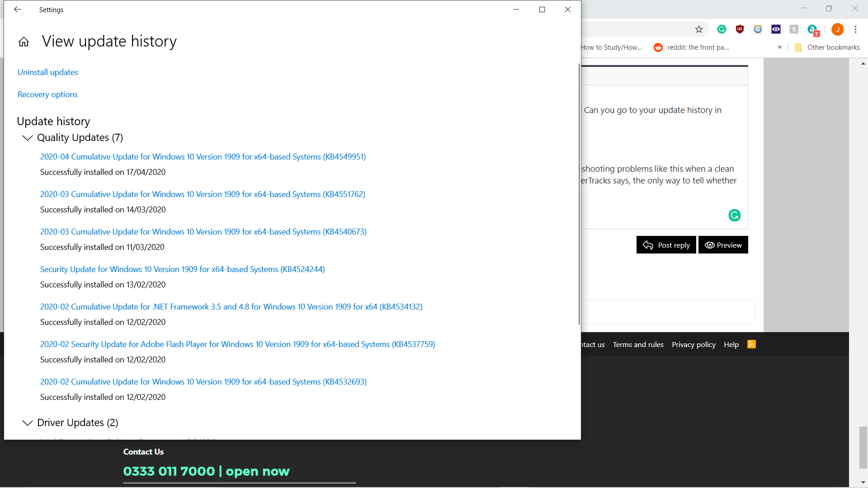Viewport: 868px width, 488px height.
Task: Post reply in forum
Action: click(666, 245)
